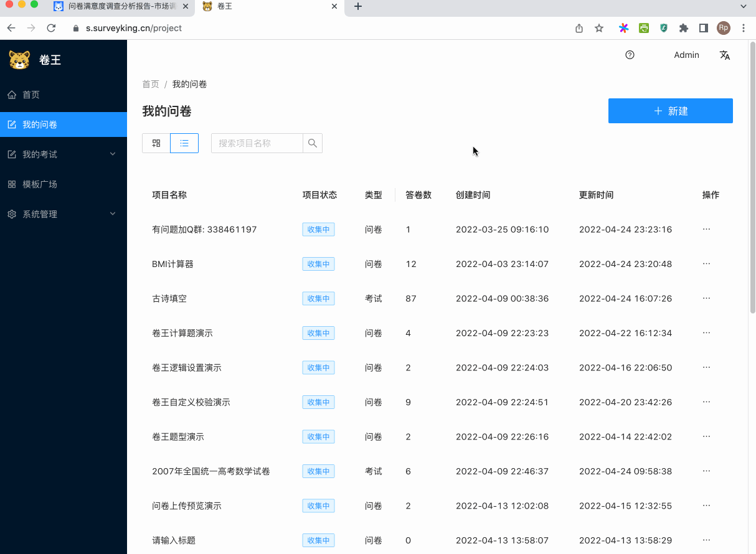Open the help question-mark icon
756x554 pixels.
[x=630, y=55]
